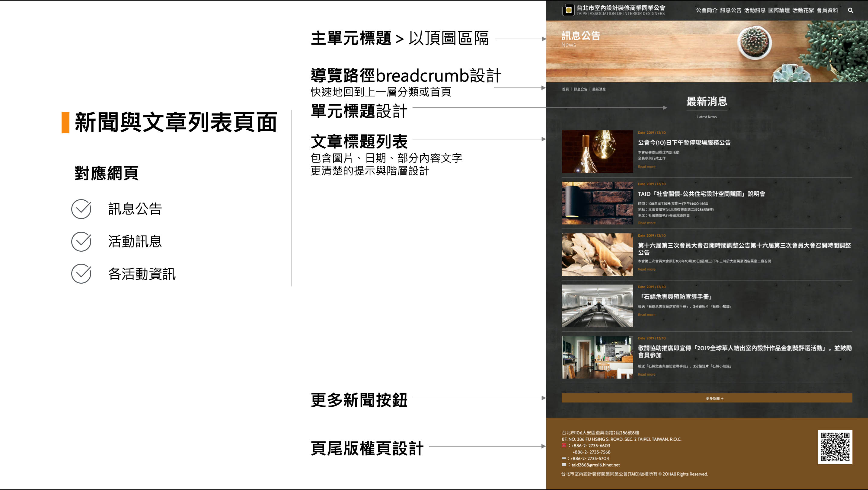
Task: Click the checkmark circle beside 各活動資訊
Action: coord(81,273)
